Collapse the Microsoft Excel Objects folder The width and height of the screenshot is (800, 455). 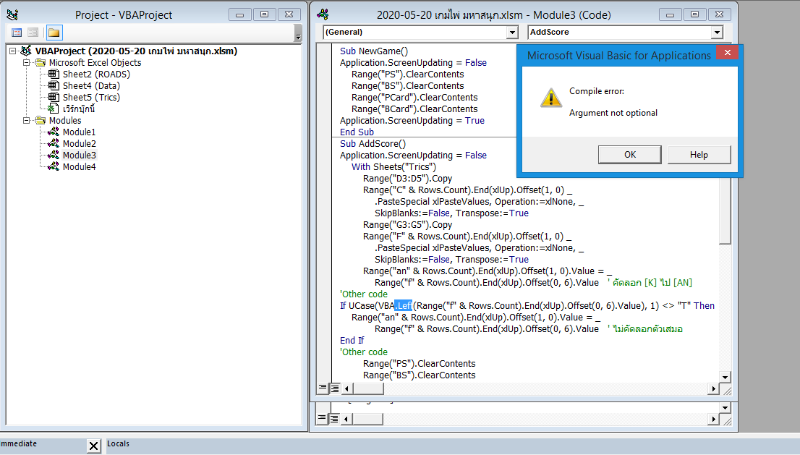point(25,62)
